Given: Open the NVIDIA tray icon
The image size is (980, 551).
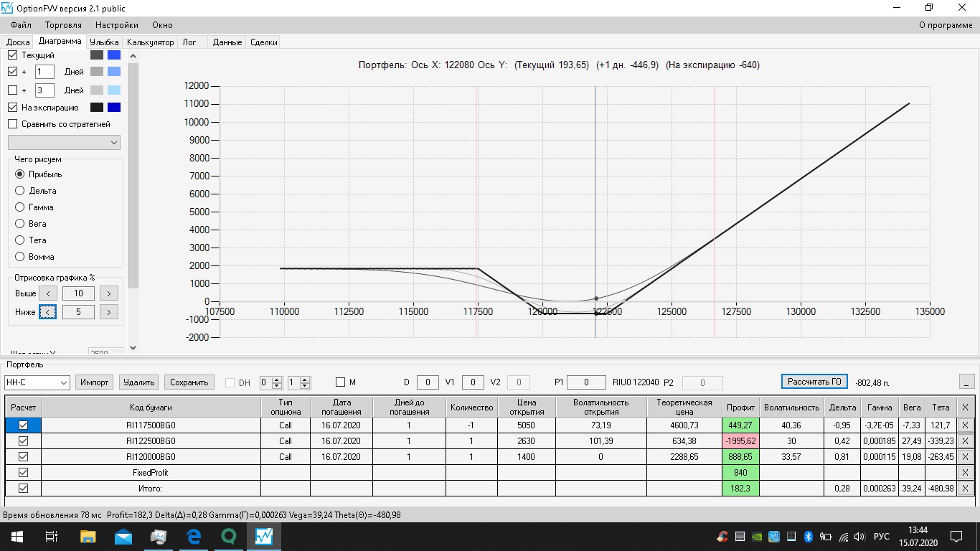Looking at the screenshot, I should (756, 537).
